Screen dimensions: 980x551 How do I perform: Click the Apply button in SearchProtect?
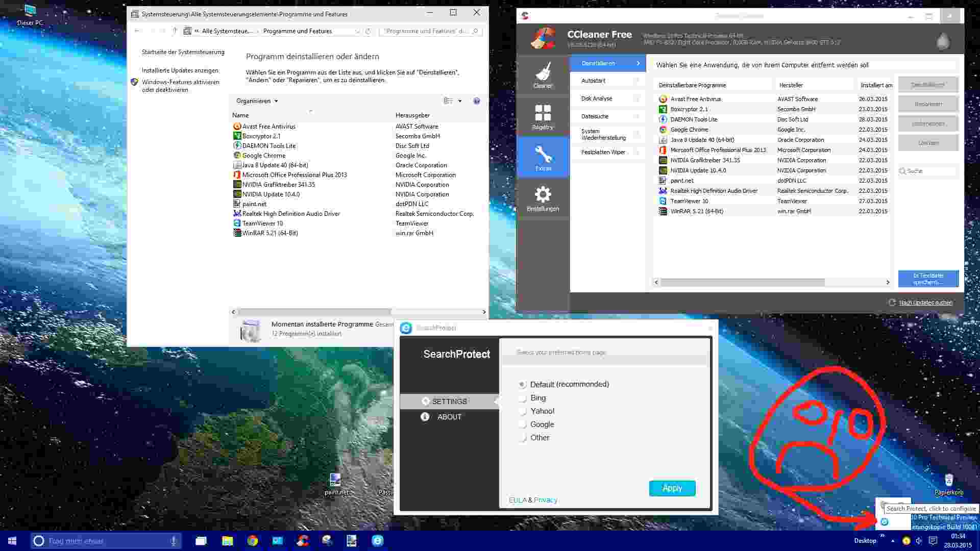(x=672, y=488)
